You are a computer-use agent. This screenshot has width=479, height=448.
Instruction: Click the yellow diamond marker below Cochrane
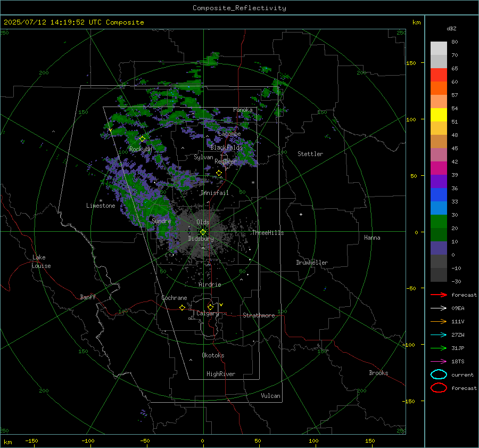pyautogui.click(x=183, y=308)
